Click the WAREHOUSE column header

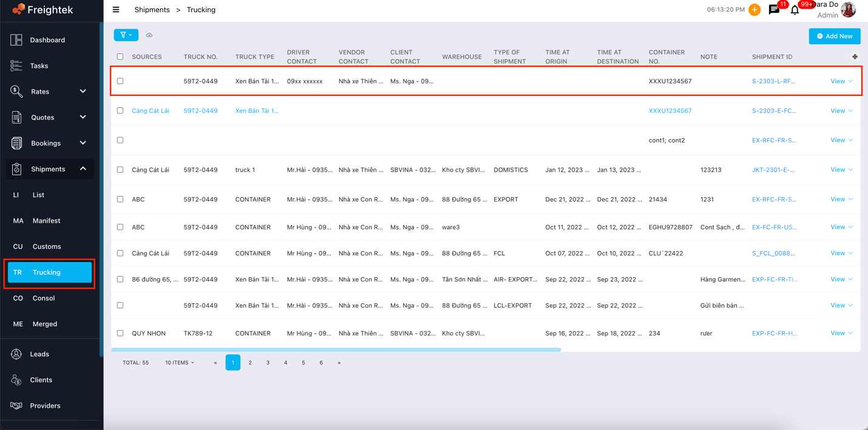pos(462,56)
